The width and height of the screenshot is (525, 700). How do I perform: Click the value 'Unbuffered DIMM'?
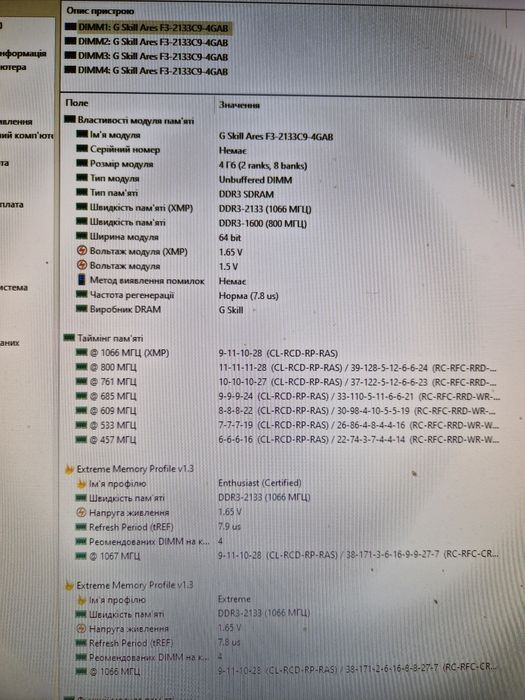[255, 180]
